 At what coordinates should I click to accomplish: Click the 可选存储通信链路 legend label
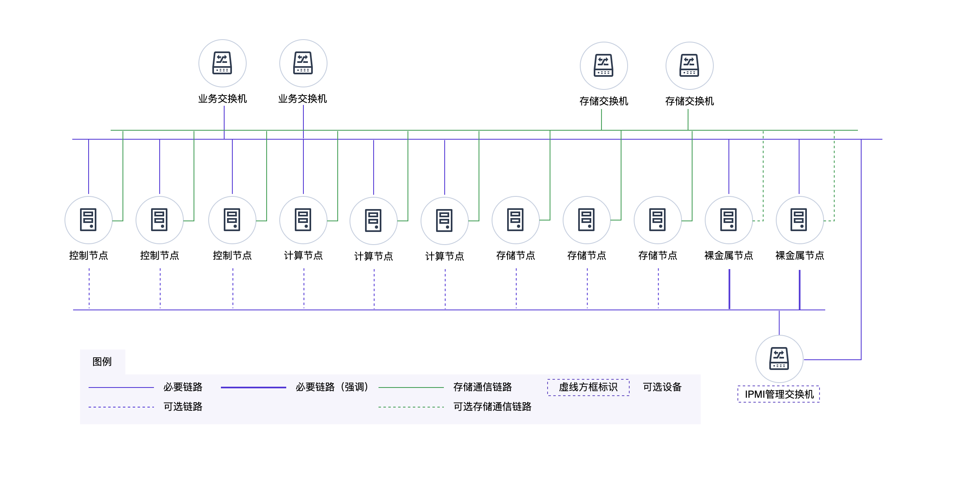click(492, 407)
